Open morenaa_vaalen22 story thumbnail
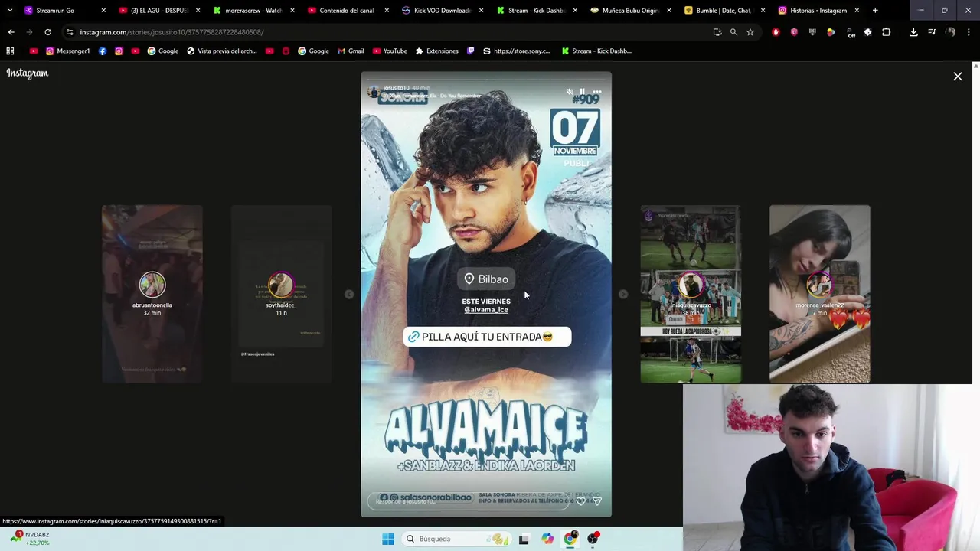This screenshot has width=980, height=551. 819,294
